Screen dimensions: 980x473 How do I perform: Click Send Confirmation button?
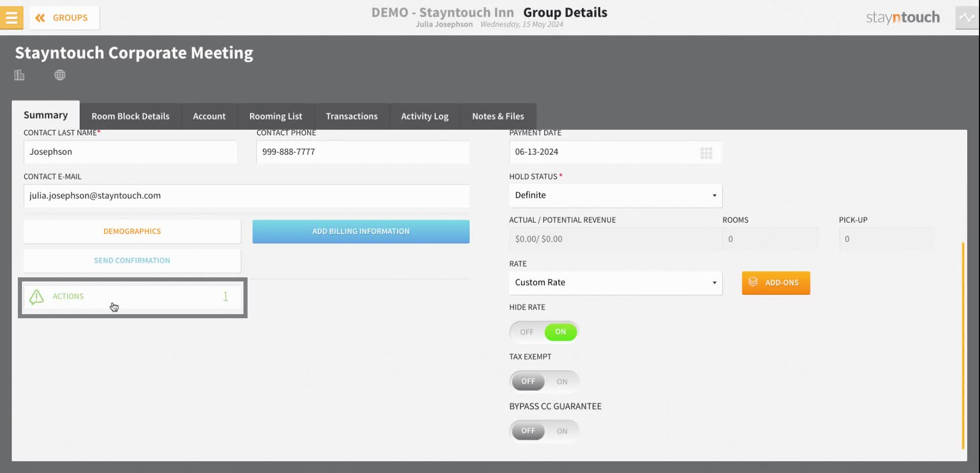coord(132,261)
